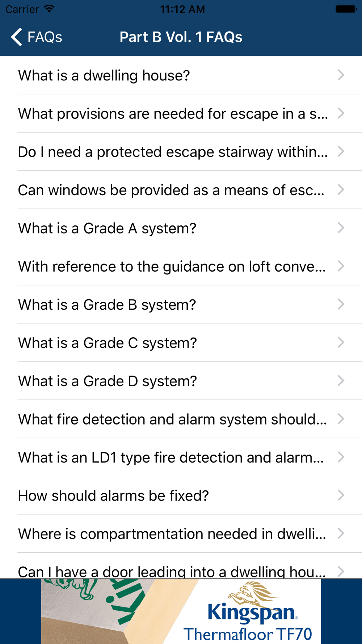Open 'What is an LD1 type fire detection' item
The width and height of the screenshot is (362, 644).
coord(181,457)
